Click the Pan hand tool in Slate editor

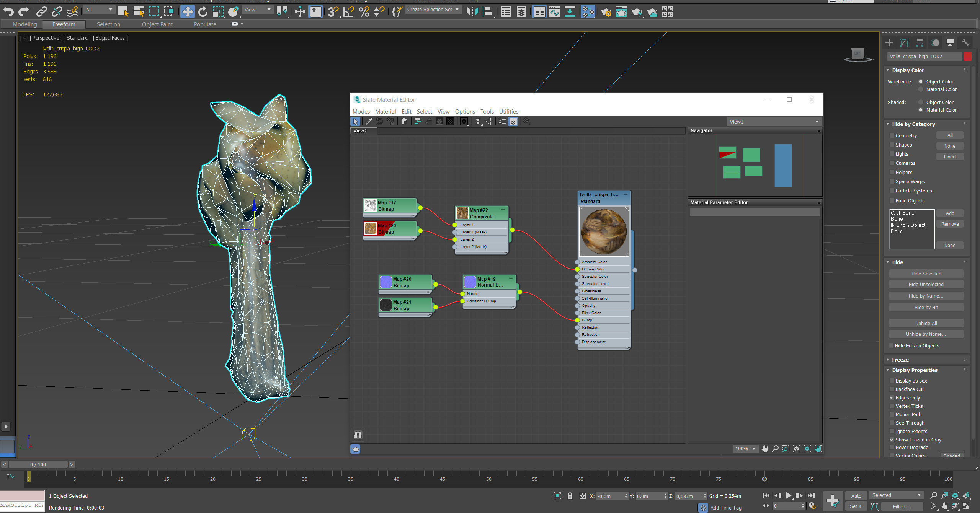(764, 449)
